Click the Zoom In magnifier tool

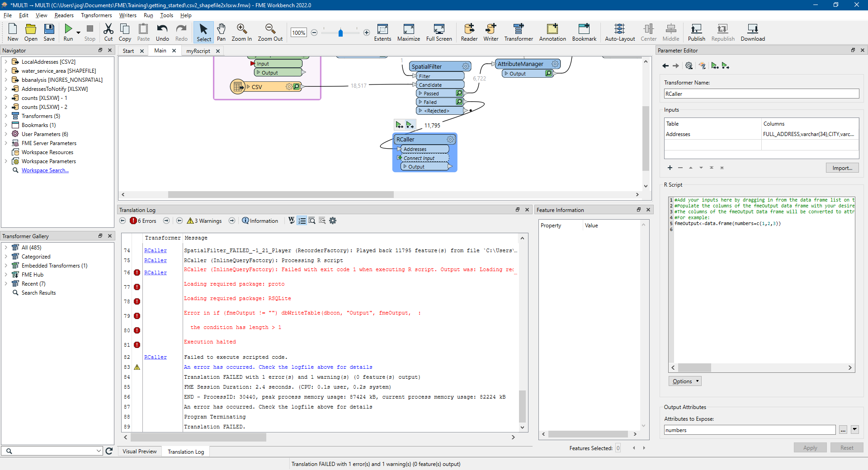pos(242,33)
